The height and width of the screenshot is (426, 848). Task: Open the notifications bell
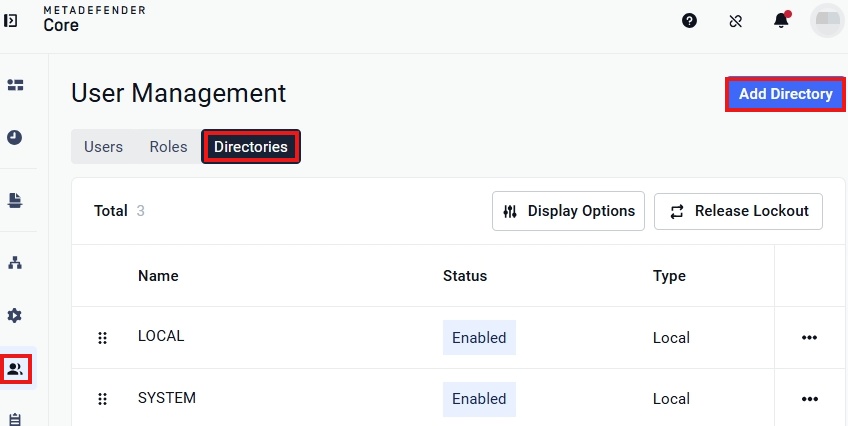[781, 20]
